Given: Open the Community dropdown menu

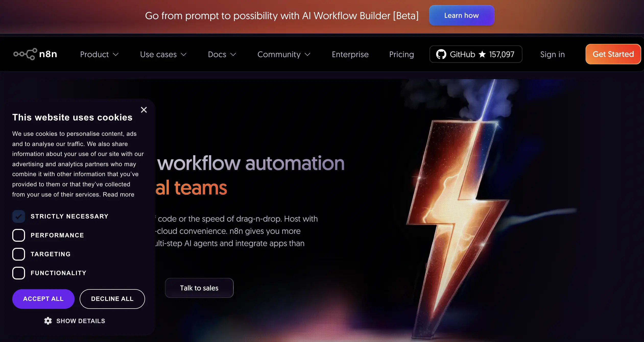Looking at the screenshot, I should pyautogui.click(x=284, y=54).
